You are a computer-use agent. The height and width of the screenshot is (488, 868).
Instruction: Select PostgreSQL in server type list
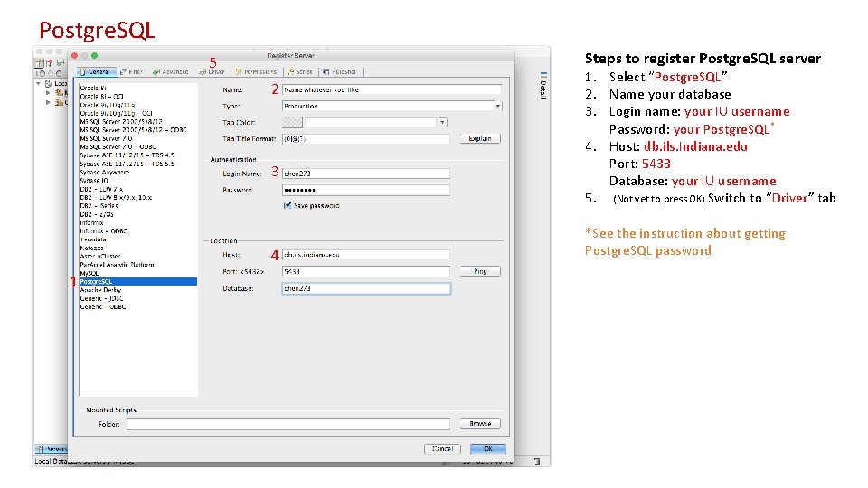[137, 282]
